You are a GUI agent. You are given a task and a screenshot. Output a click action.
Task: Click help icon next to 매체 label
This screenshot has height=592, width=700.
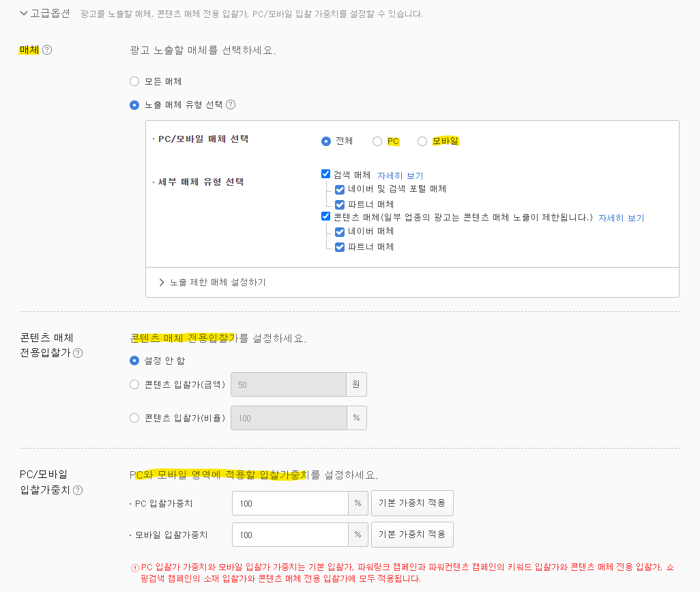click(x=47, y=50)
